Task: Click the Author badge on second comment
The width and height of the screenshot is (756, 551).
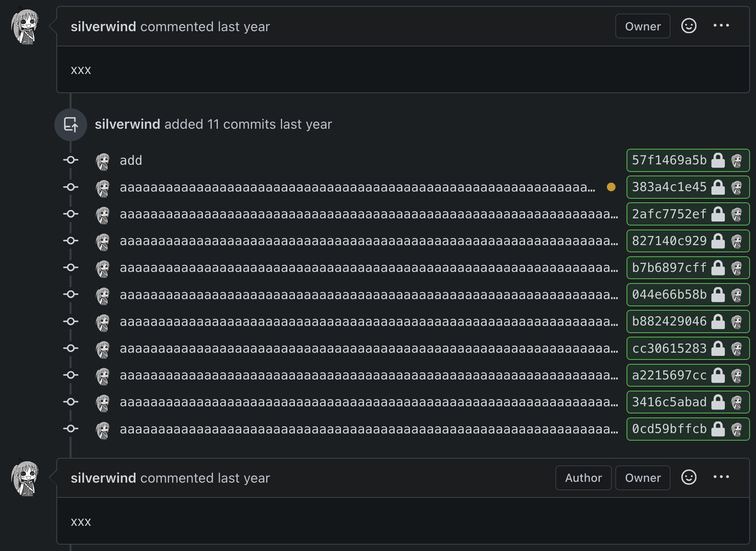Action: [x=583, y=478]
